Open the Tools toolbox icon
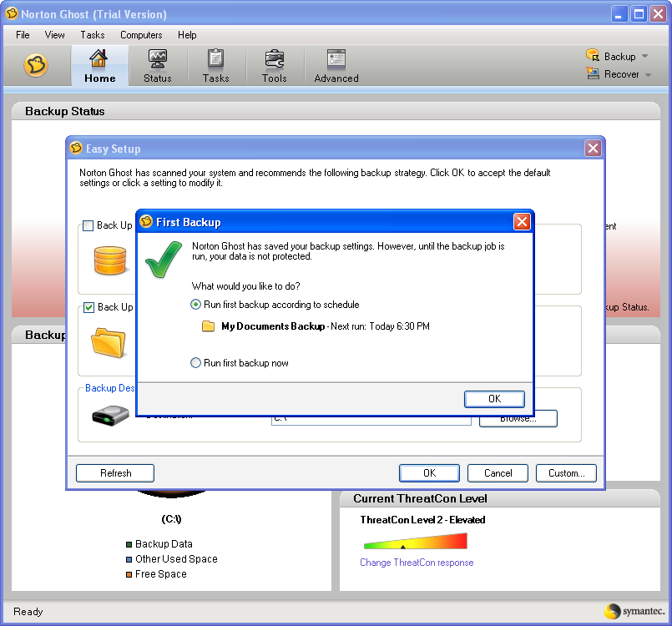Image resolution: width=672 pixels, height=626 pixels. click(x=275, y=58)
